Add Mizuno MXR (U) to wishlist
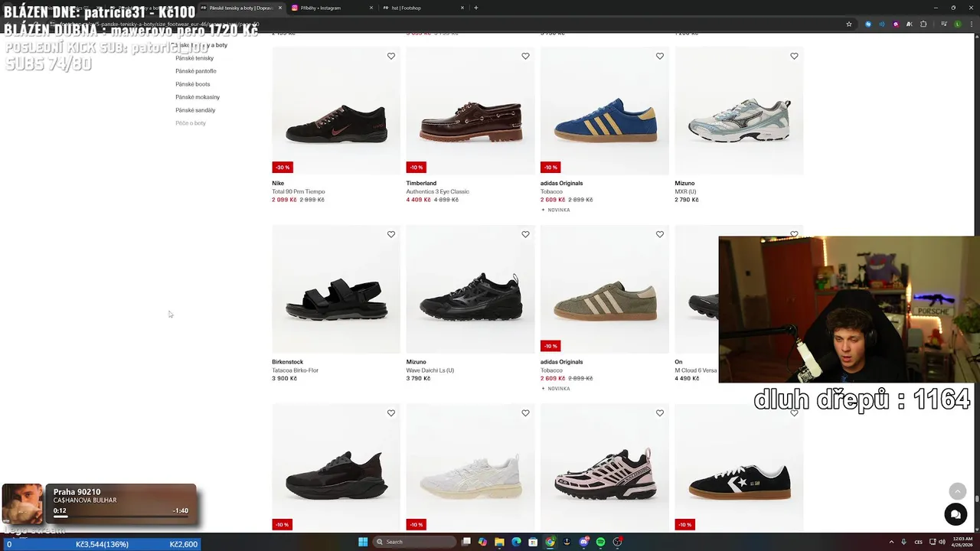This screenshot has width=980, height=551. coord(794,56)
